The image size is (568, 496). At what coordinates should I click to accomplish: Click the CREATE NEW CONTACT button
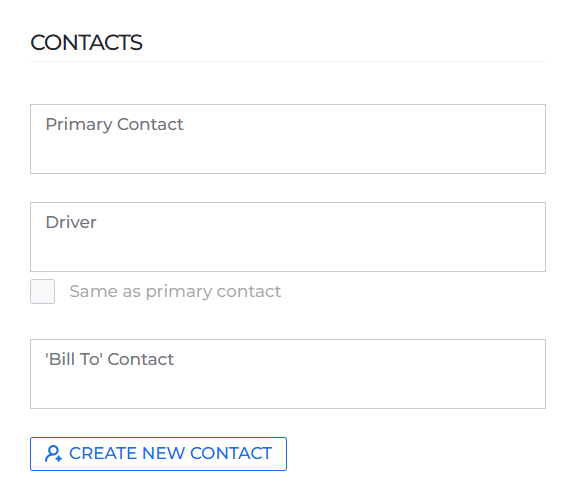click(158, 454)
